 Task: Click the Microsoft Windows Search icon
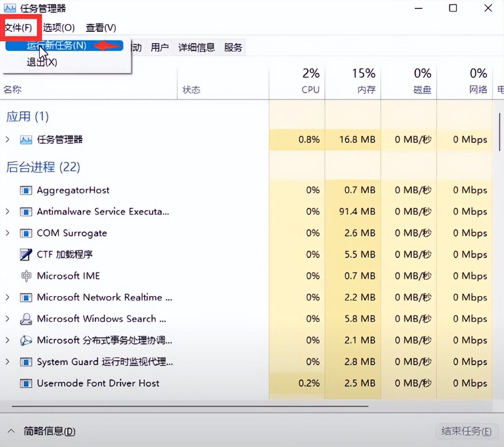point(26,319)
